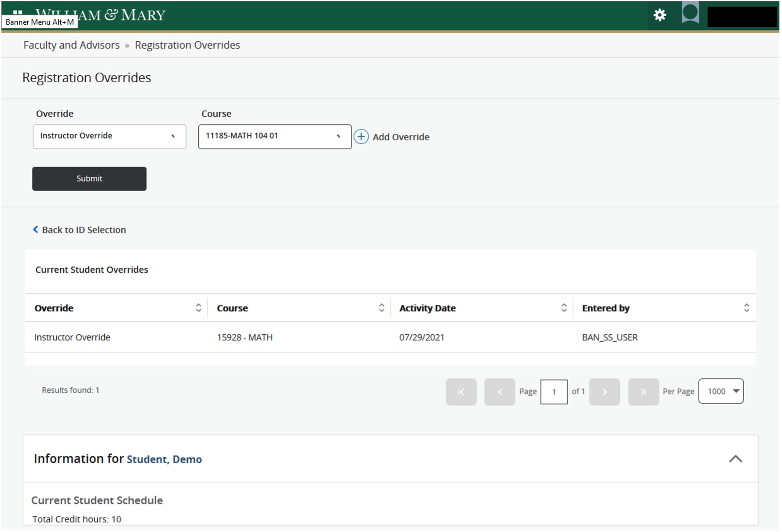This screenshot has width=782, height=532.
Task: Open the Student, Demo profile link
Action: coord(164,459)
